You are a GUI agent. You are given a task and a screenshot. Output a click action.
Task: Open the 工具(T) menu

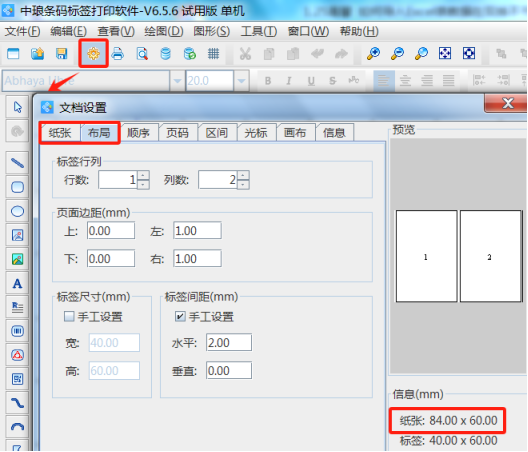pos(259,31)
